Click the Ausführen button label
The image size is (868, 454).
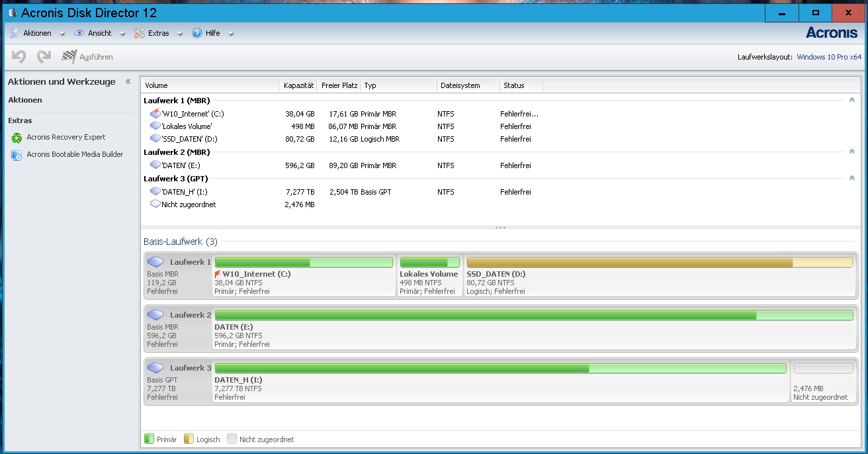(96, 58)
